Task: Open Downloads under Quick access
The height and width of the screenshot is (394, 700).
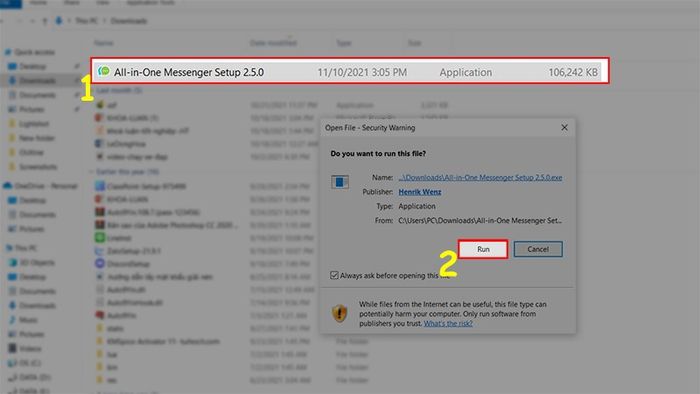Action: [38, 81]
